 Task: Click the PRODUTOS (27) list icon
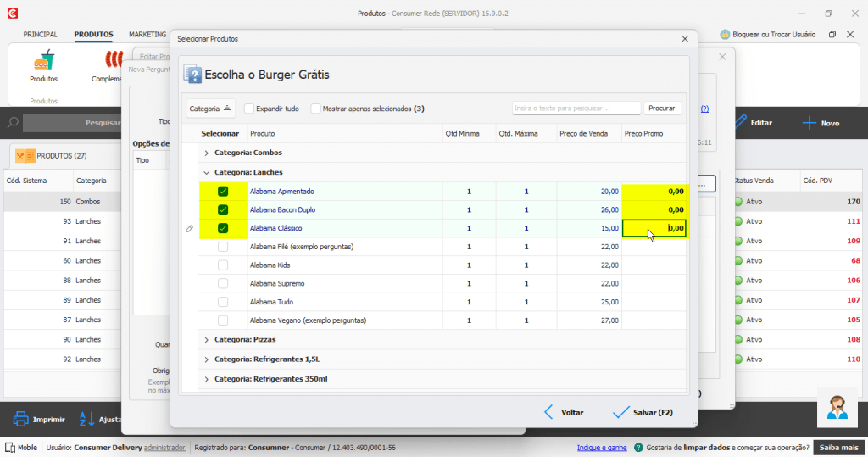click(x=25, y=156)
